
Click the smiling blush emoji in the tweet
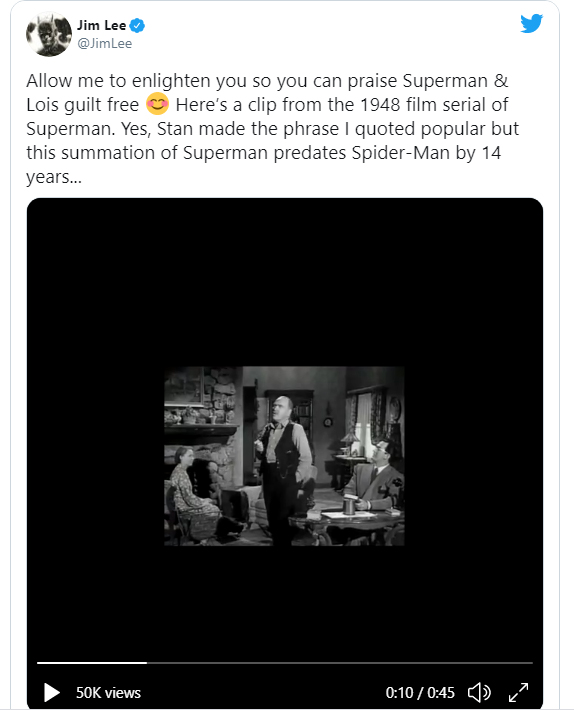click(x=157, y=104)
